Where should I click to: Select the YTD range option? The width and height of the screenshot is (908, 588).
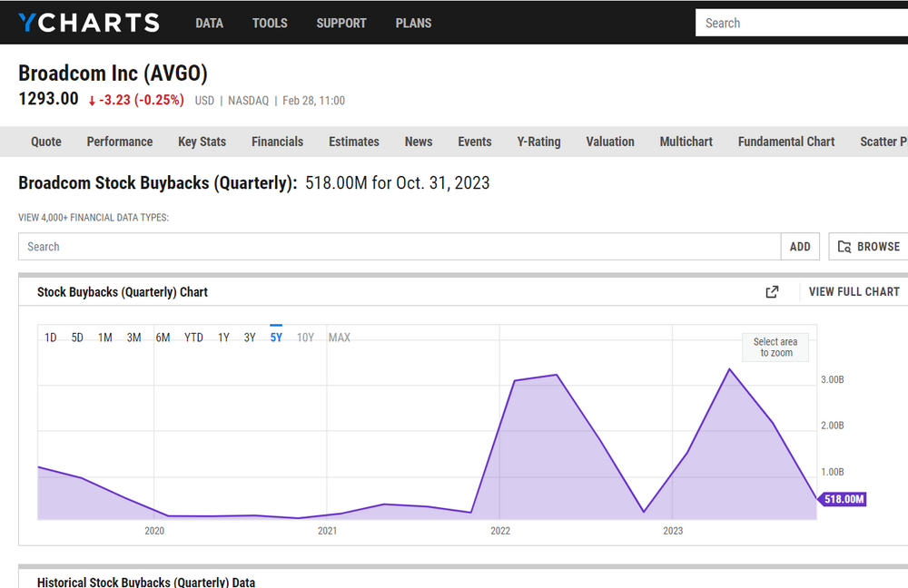coord(193,338)
